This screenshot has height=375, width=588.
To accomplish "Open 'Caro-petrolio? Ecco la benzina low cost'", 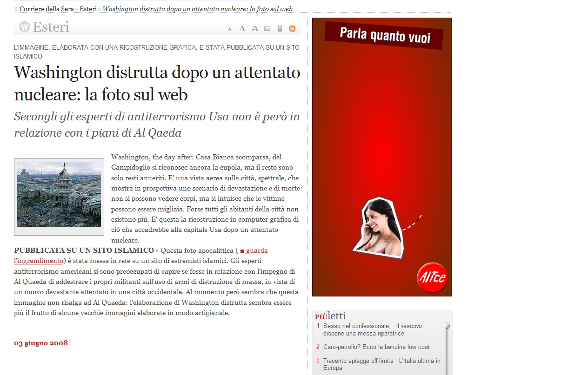I will click(376, 347).
